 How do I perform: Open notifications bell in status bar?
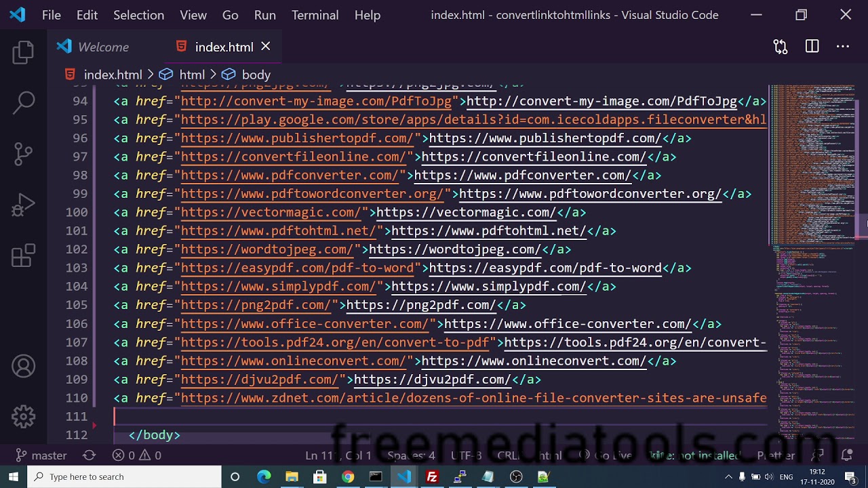[846, 455]
